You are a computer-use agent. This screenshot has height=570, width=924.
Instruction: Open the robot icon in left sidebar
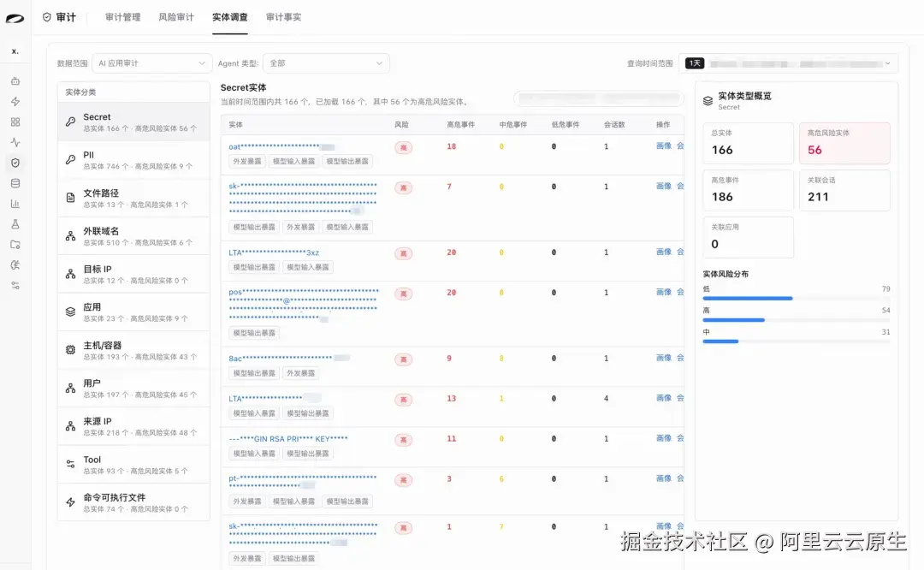(x=15, y=80)
